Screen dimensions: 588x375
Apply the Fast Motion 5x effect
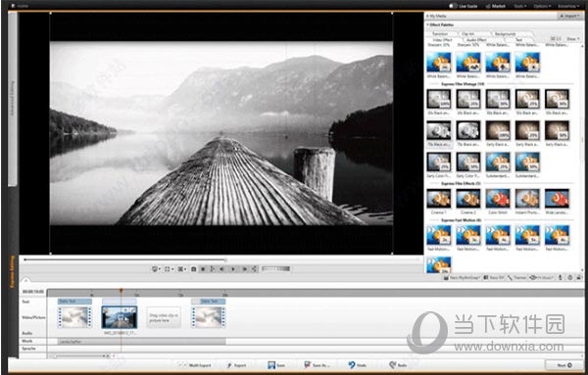pos(527,238)
